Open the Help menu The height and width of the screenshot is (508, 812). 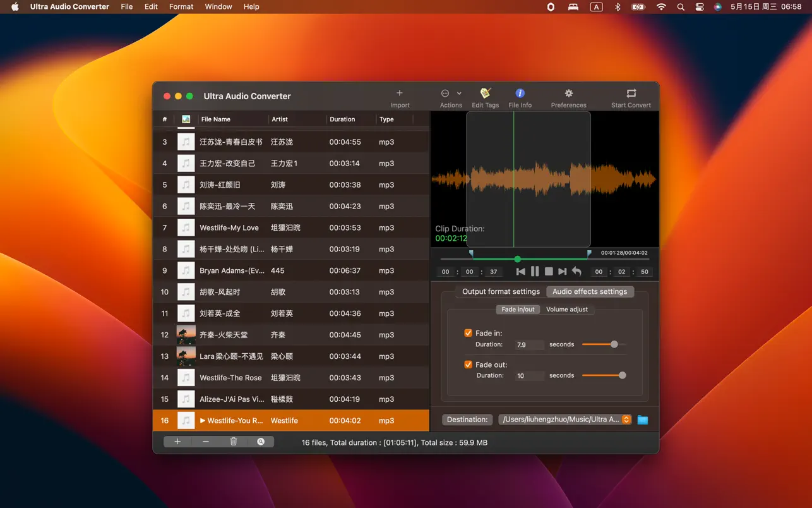click(251, 6)
